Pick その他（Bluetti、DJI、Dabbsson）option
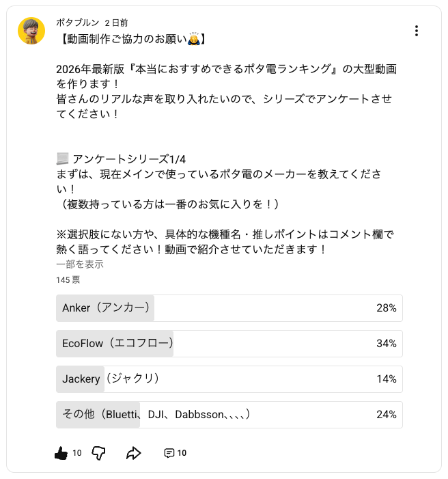The width and height of the screenshot is (448, 479). (229, 415)
